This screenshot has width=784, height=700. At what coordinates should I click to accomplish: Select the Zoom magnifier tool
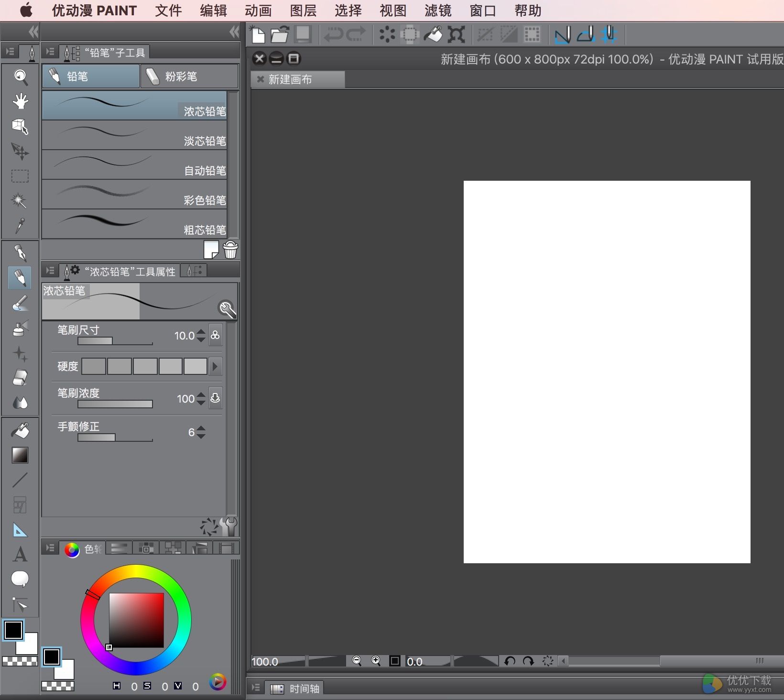point(20,77)
